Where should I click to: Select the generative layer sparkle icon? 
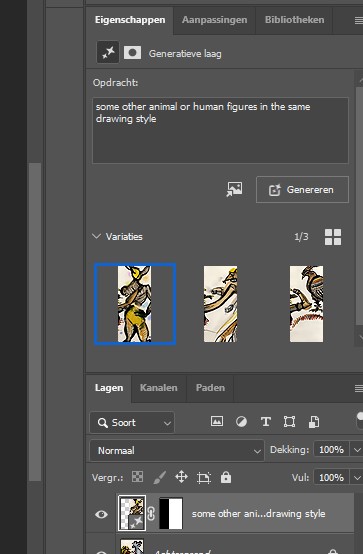point(108,53)
